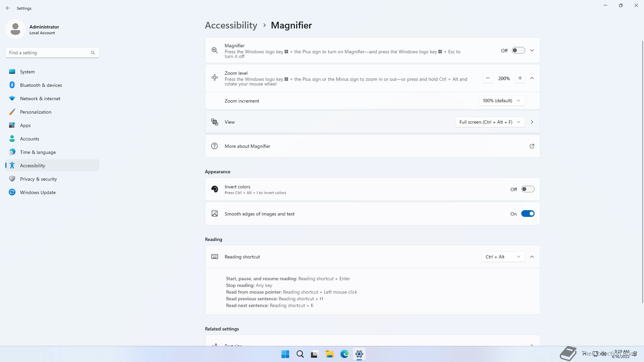The height and width of the screenshot is (362, 644).
Task: Turn on the Magnifier toggle
Action: click(518, 50)
